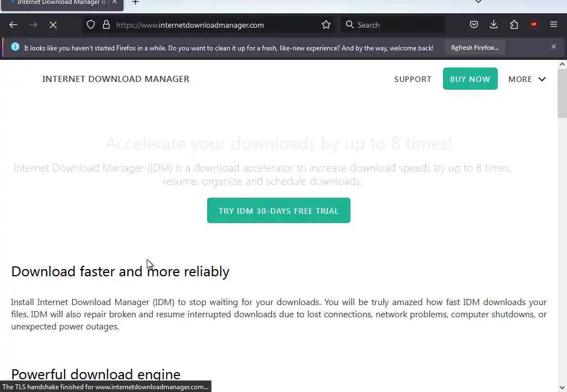Click TRY IDM 30-DAYS FREE TRIAL
The width and height of the screenshot is (567, 392).
279,210
